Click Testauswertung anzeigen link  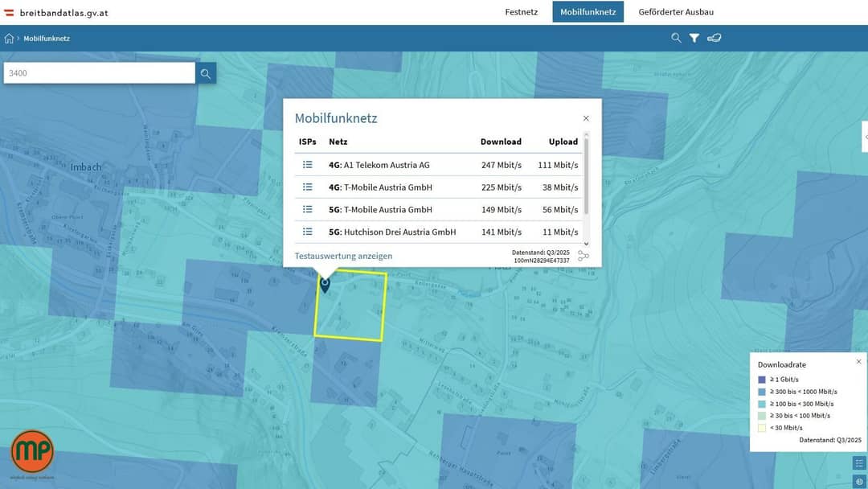tap(343, 256)
